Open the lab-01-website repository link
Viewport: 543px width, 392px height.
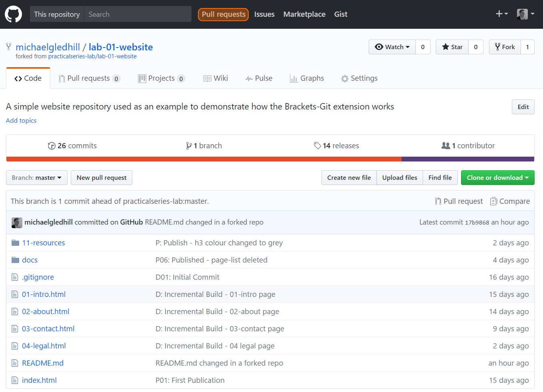[x=121, y=47]
